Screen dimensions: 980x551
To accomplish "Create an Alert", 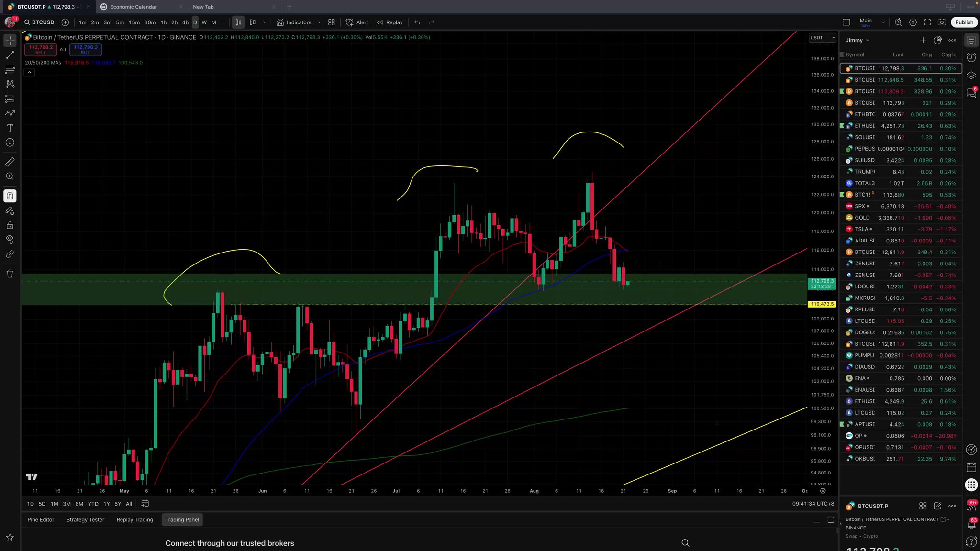I will (x=357, y=22).
